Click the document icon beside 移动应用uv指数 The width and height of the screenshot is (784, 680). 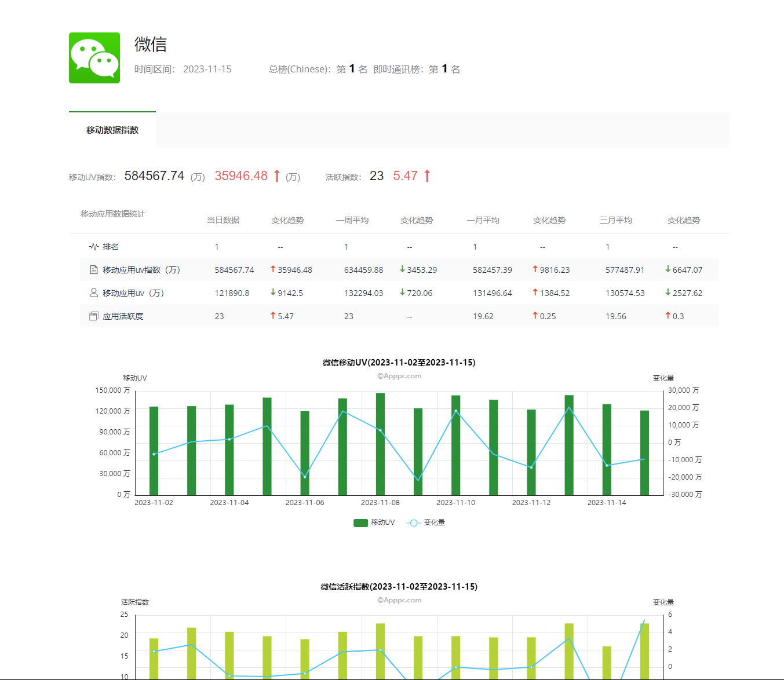coord(94,270)
